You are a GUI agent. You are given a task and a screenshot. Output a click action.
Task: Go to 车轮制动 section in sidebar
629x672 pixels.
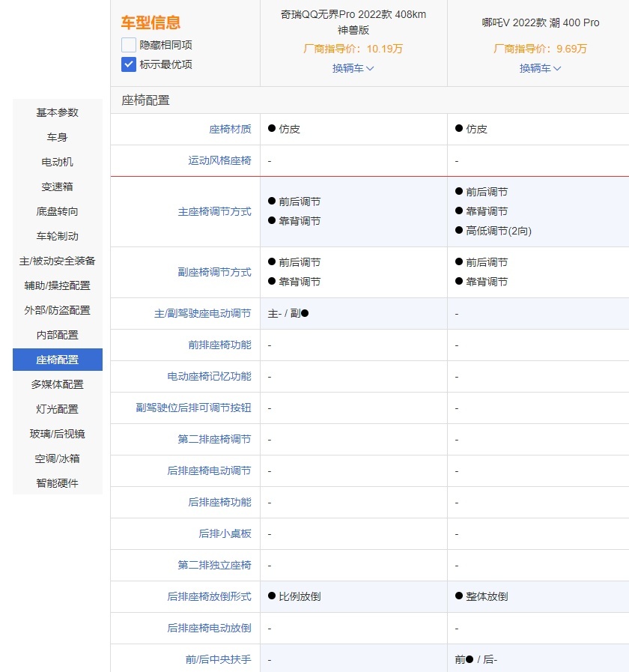(x=58, y=236)
